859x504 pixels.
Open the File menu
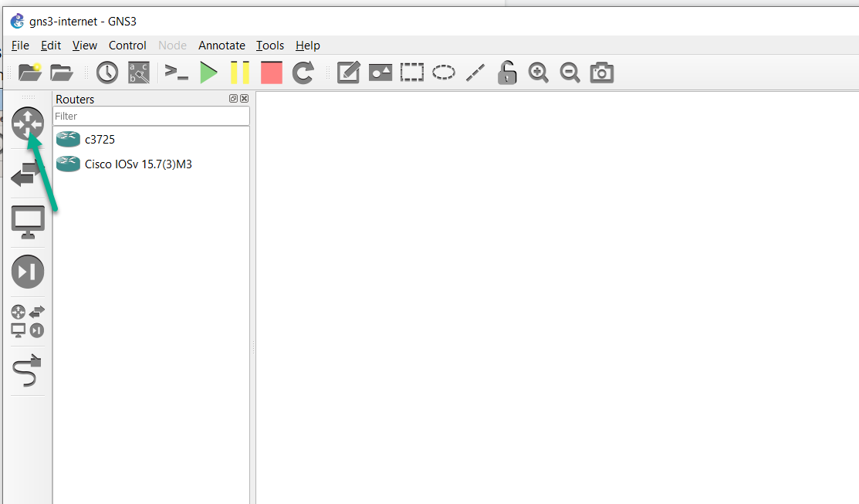click(20, 46)
